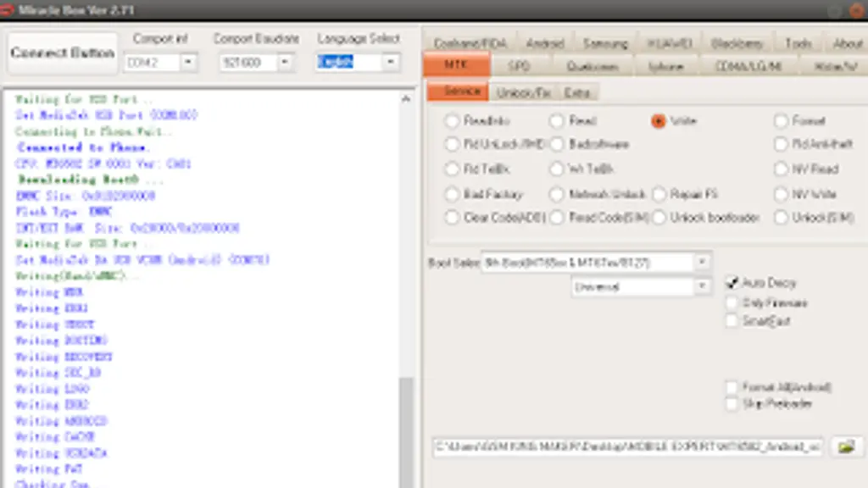Click the 'Writing CACHE' log line
The image size is (868, 488).
click(x=55, y=436)
